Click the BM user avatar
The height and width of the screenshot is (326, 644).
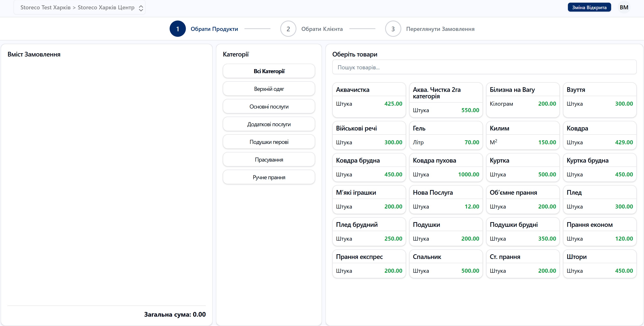624,8
